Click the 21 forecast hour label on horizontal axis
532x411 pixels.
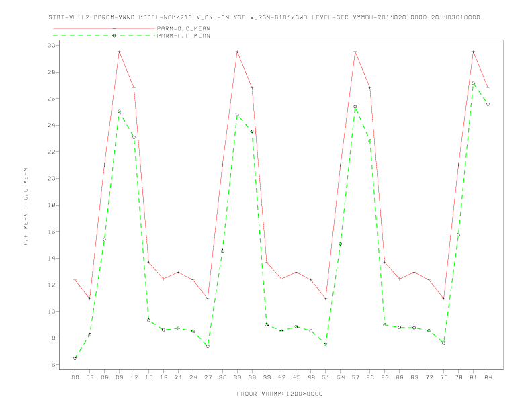(x=178, y=377)
